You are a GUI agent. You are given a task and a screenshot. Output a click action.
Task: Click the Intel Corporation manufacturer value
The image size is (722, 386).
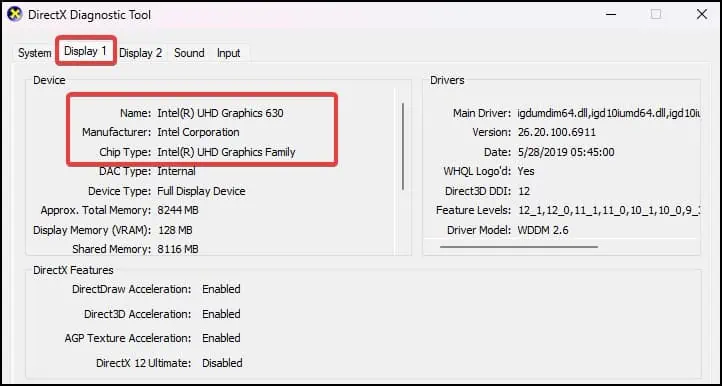pos(198,132)
